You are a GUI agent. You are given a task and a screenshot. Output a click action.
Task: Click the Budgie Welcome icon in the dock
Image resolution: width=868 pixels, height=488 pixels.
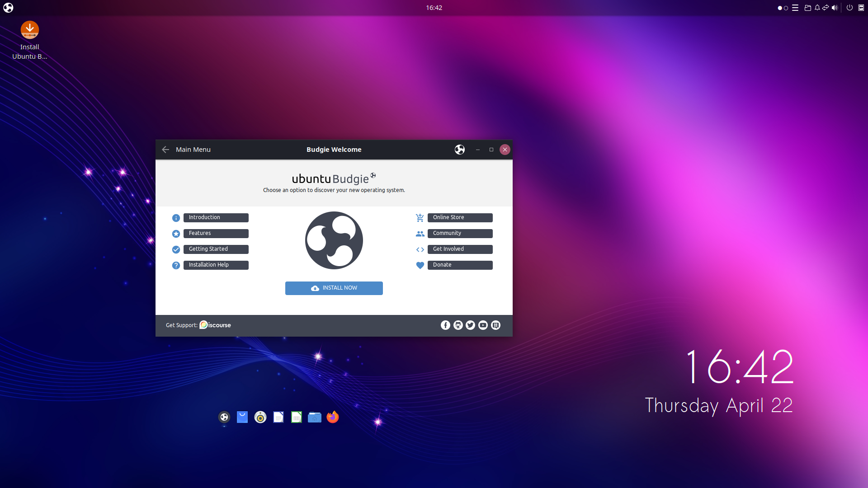(224, 417)
